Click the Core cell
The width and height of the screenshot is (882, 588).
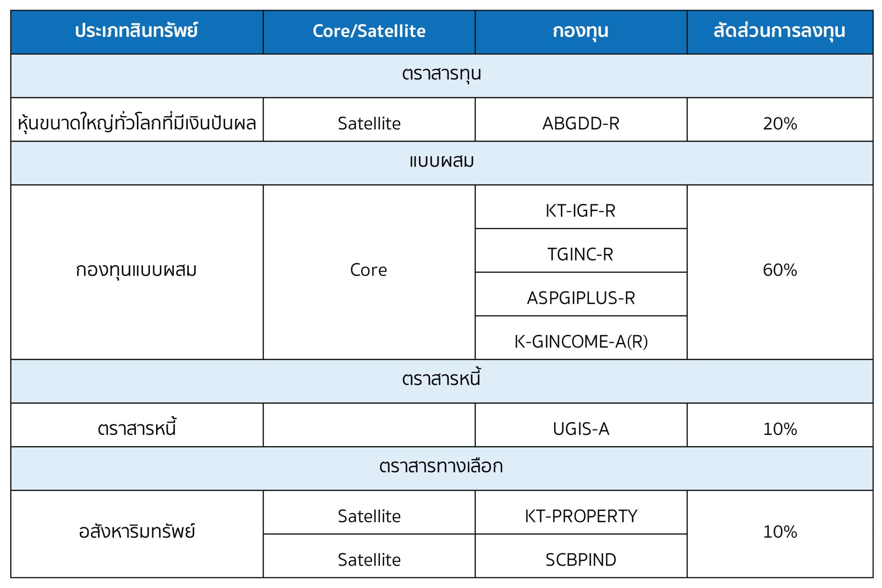368,270
